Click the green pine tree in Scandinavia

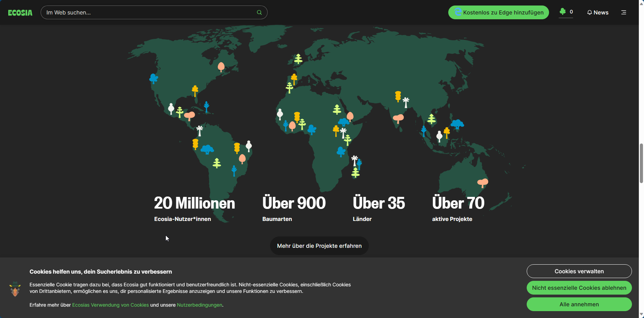tap(298, 59)
